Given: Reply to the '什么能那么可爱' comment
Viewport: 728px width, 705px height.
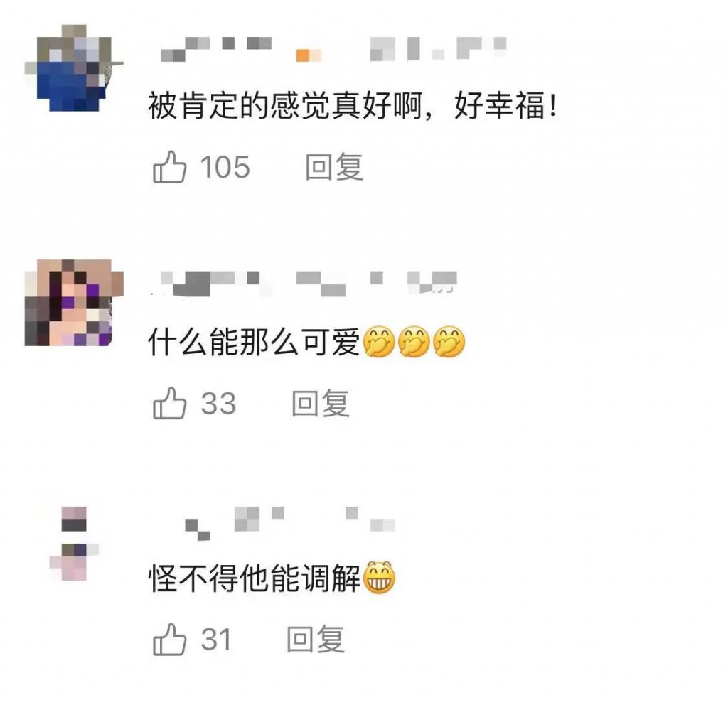Looking at the screenshot, I should 321,403.
